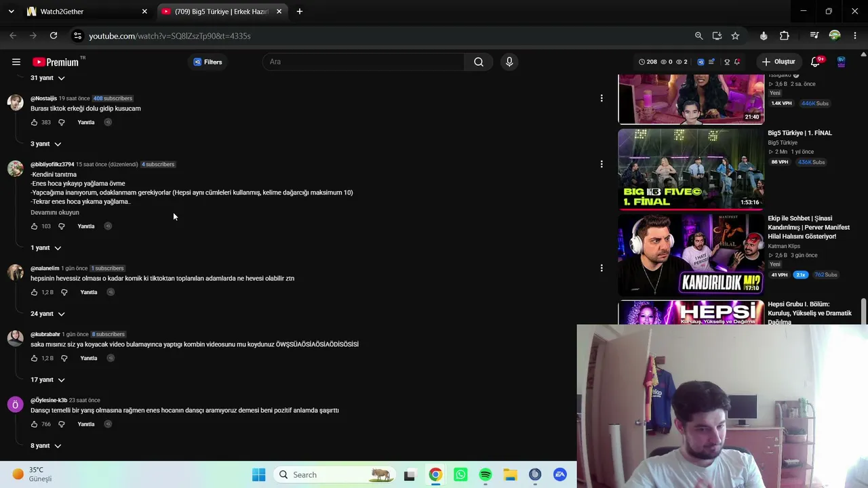Open a new browser tab

pos(300,12)
